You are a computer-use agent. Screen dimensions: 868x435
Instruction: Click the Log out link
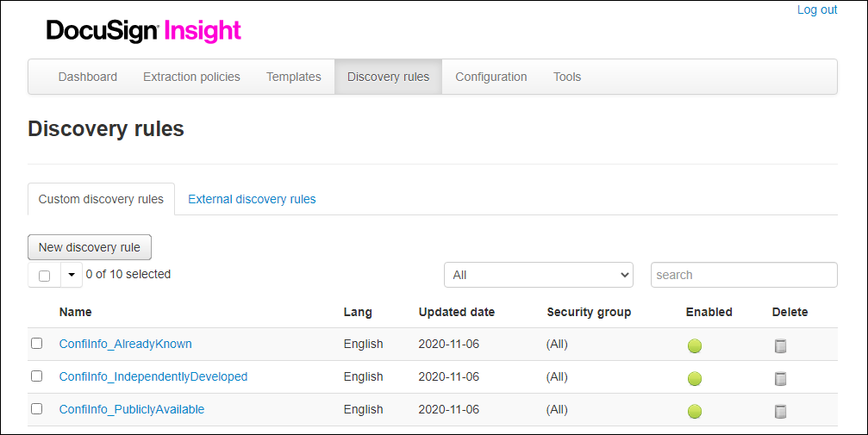point(817,10)
